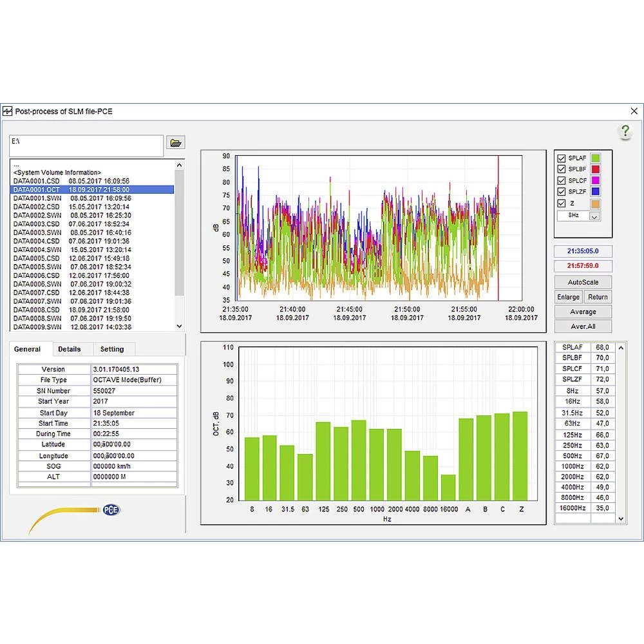Open the 8Hz frequency dropdown
This screenshot has width=644, height=644.
(x=594, y=216)
